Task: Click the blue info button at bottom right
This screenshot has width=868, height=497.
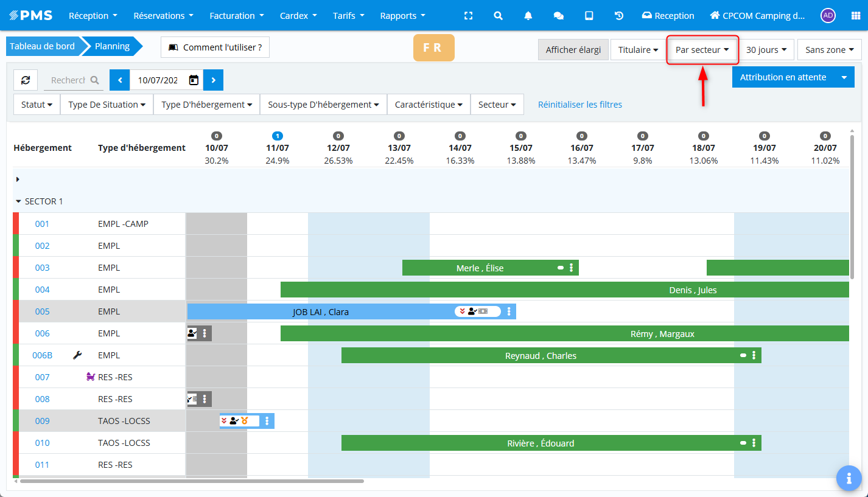Action: [x=849, y=478]
